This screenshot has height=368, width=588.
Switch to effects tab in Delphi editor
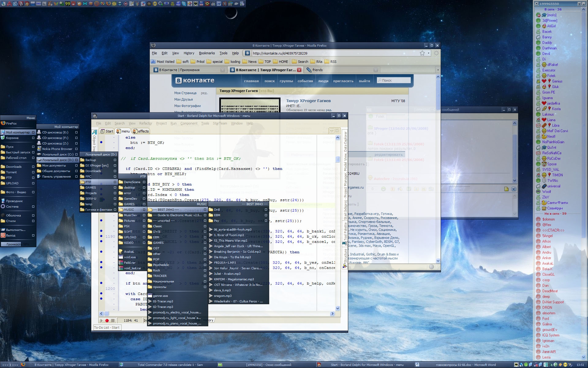[141, 131]
